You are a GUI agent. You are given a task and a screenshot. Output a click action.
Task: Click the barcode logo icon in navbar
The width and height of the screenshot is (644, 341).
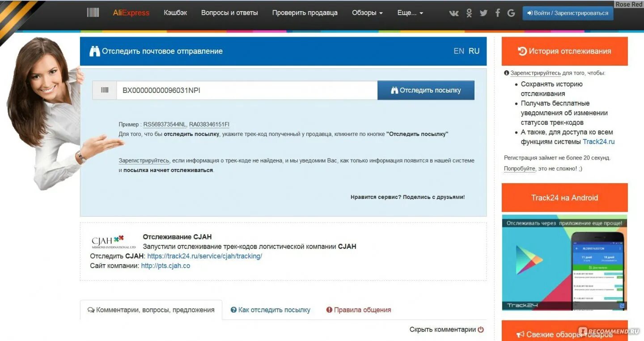pyautogui.click(x=93, y=13)
